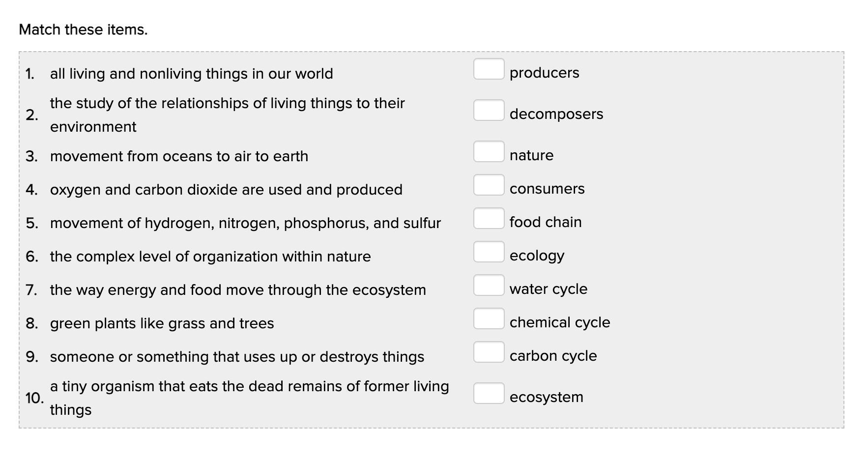This screenshot has width=868, height=460.
Task: Click the input box beside water cycle
Action: 489,285
